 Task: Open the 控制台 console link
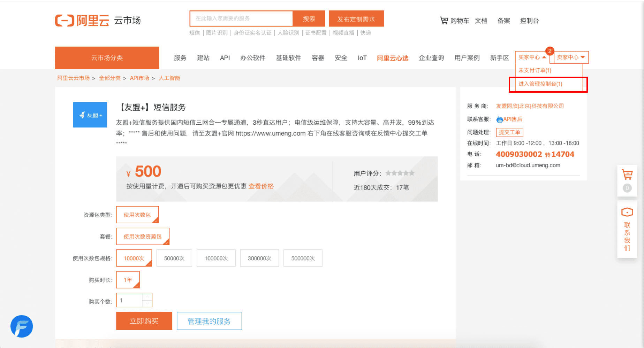tap(529, 21)
